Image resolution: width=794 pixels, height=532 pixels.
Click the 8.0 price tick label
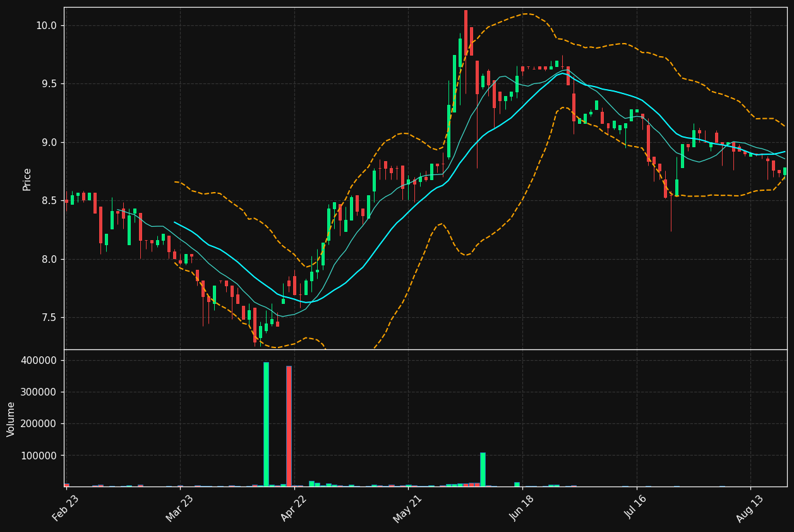[49, 260]
